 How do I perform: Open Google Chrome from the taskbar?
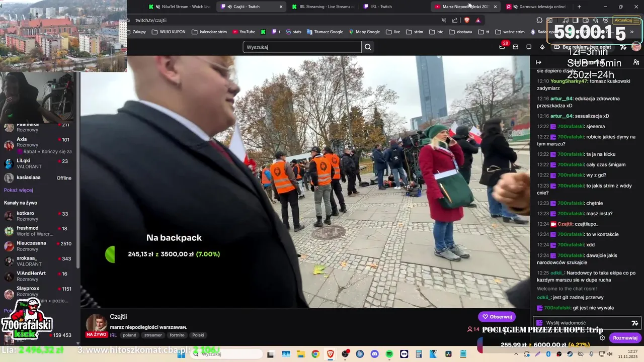pos(315,354)
